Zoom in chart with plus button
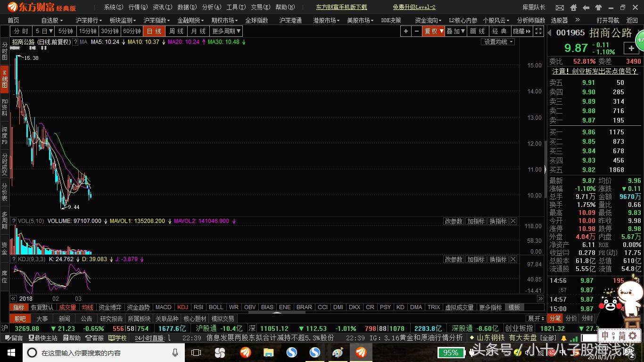 click(405, 31)
